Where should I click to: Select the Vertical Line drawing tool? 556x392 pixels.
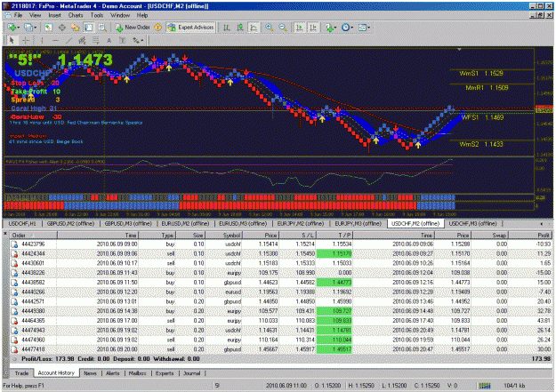click(x=42, y=40)
